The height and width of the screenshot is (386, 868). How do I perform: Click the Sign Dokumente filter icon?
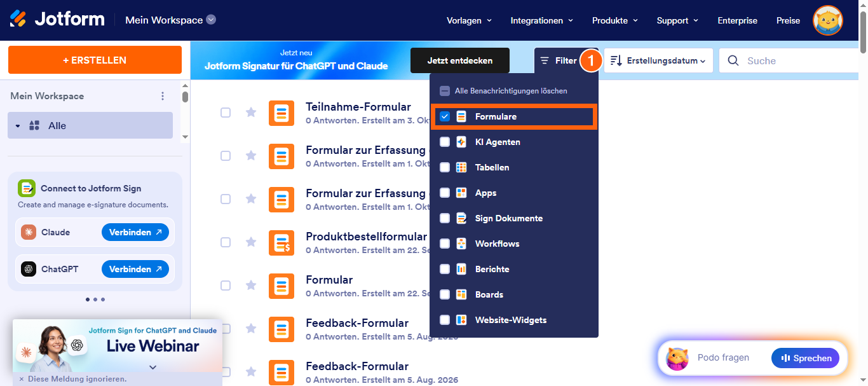(462, 218)
